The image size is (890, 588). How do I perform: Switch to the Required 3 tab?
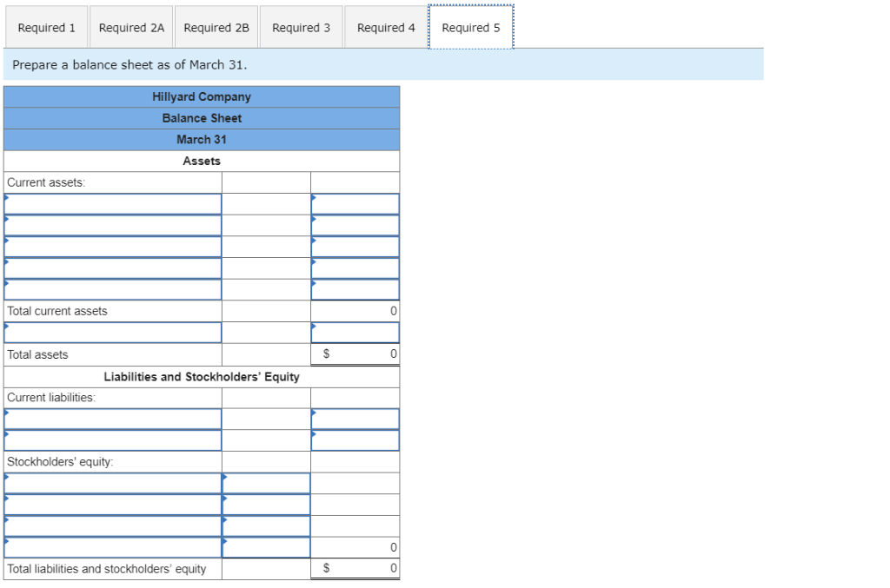[x=301, y=27]
